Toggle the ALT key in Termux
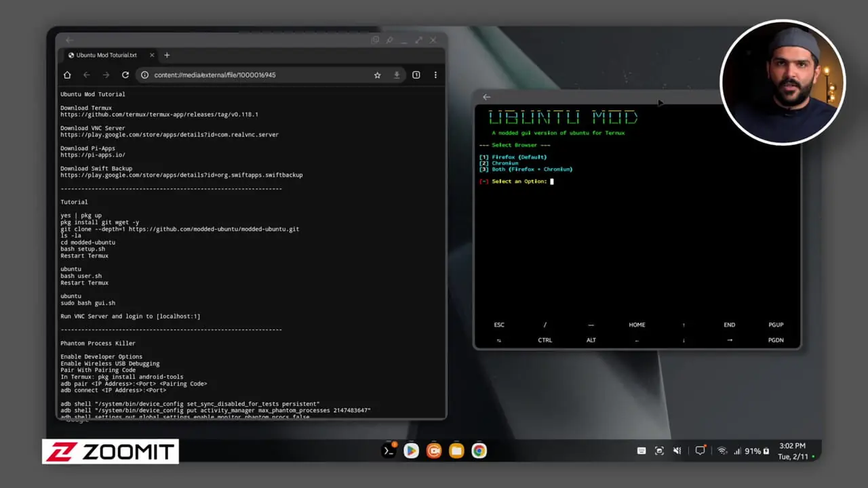 click(x=591, y=340)
